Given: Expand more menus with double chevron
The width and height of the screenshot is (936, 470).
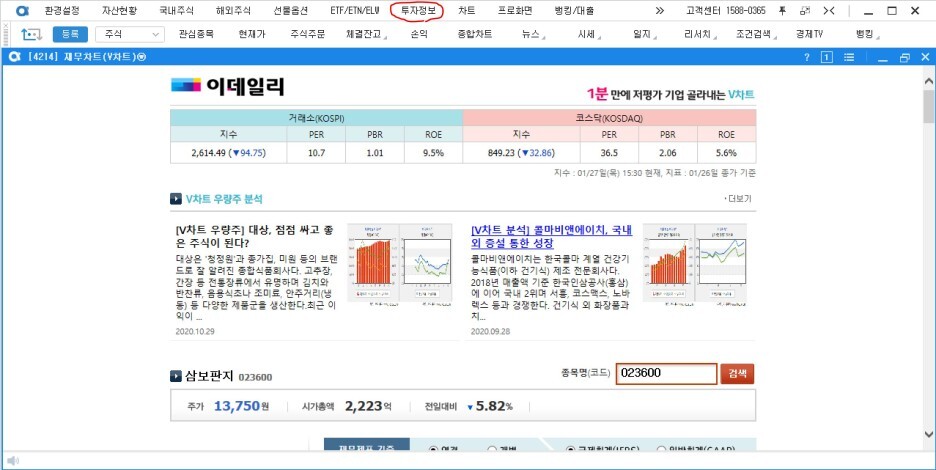Looking at the screenshot, I should tap(660, 11).
